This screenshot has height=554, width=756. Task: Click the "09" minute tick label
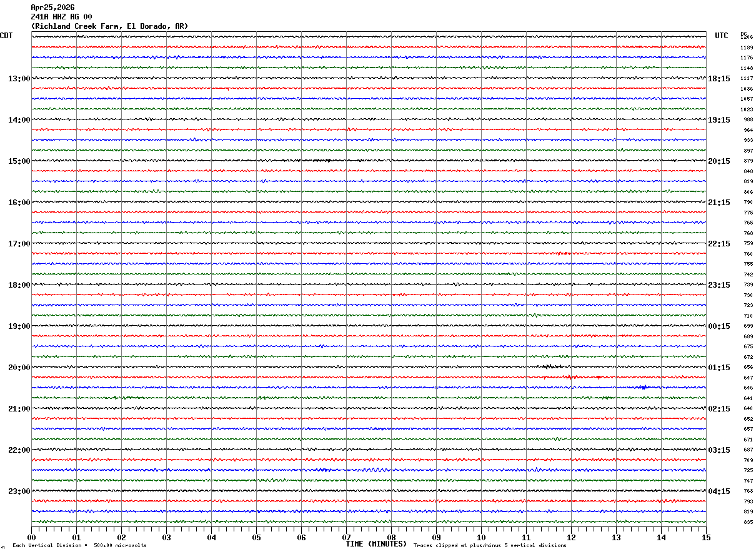(436, 537)
